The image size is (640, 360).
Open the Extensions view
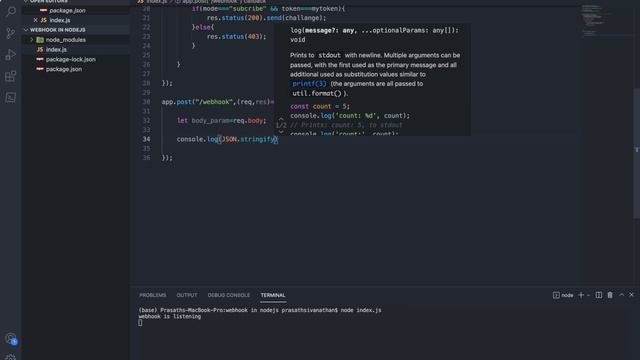(11, 76)
